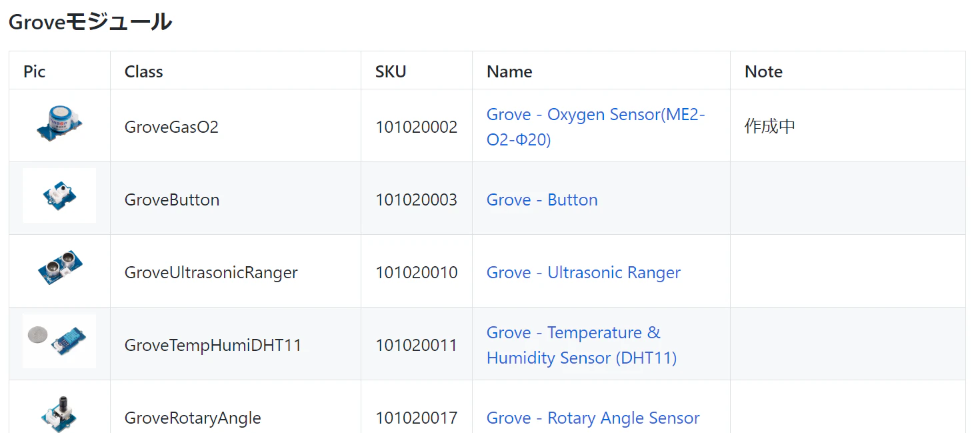Follow the Grove - Ultrasonic Ranger link
This screenshot has width=980, height=433.
[583, 272]
